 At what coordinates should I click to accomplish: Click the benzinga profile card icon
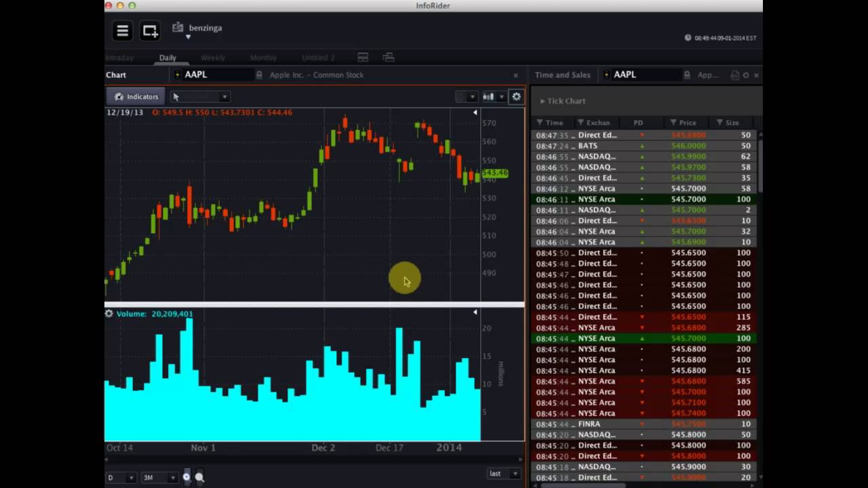pos(178,28)
